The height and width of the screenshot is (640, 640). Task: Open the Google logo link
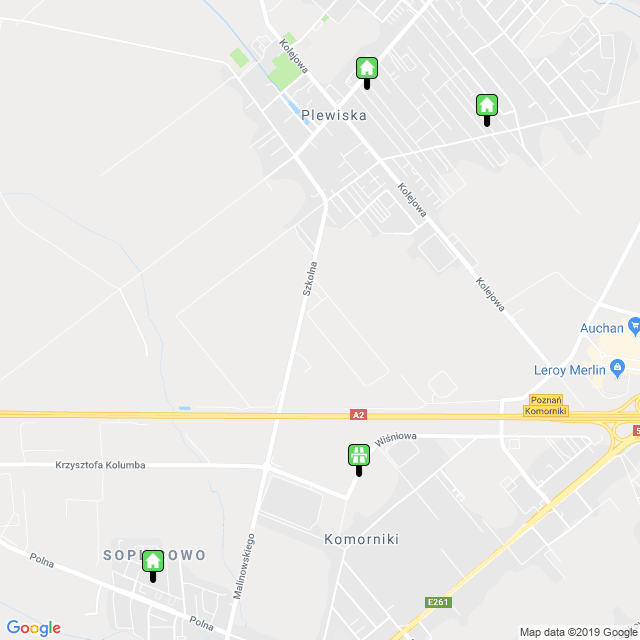(x=33, y=628)
